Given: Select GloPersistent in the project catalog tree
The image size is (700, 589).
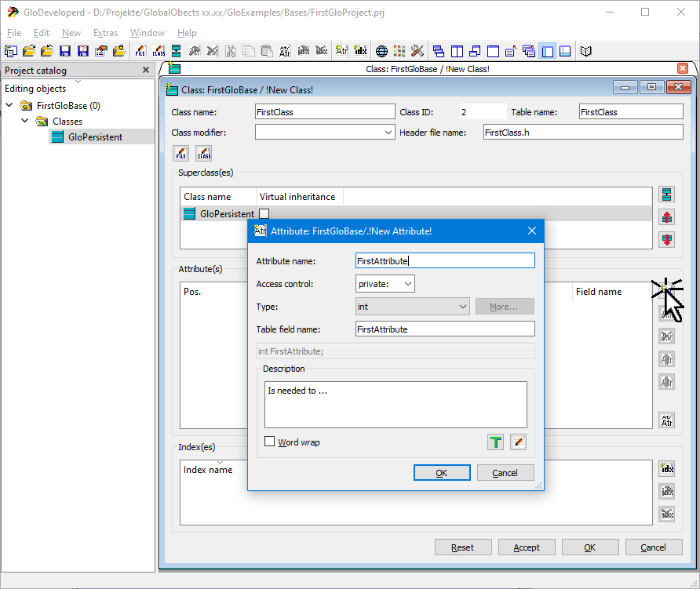Looking at the screenshot, I should [95, 137].
